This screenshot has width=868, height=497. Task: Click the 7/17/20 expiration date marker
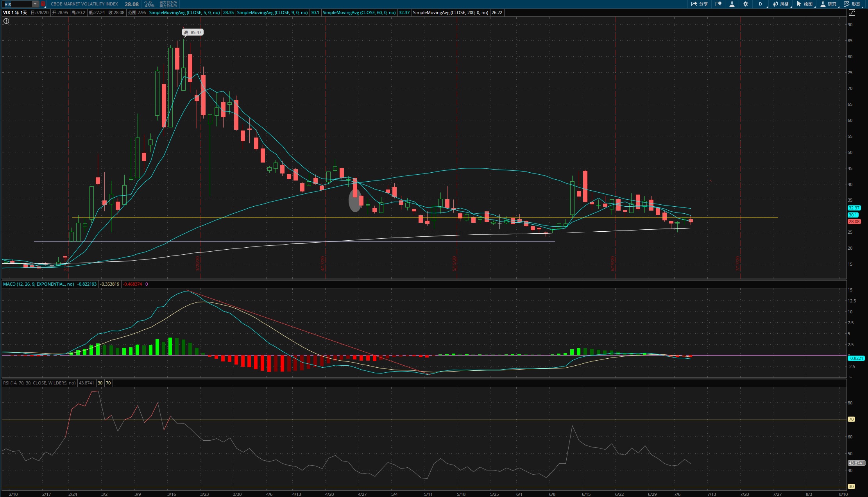click(738, 263)
